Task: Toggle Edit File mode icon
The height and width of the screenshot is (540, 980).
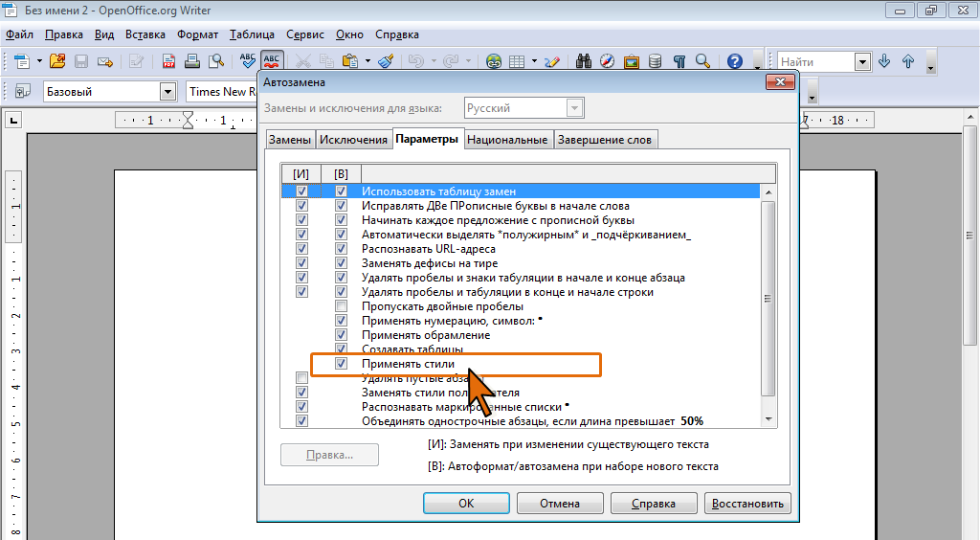Action: tap(136, 61)
